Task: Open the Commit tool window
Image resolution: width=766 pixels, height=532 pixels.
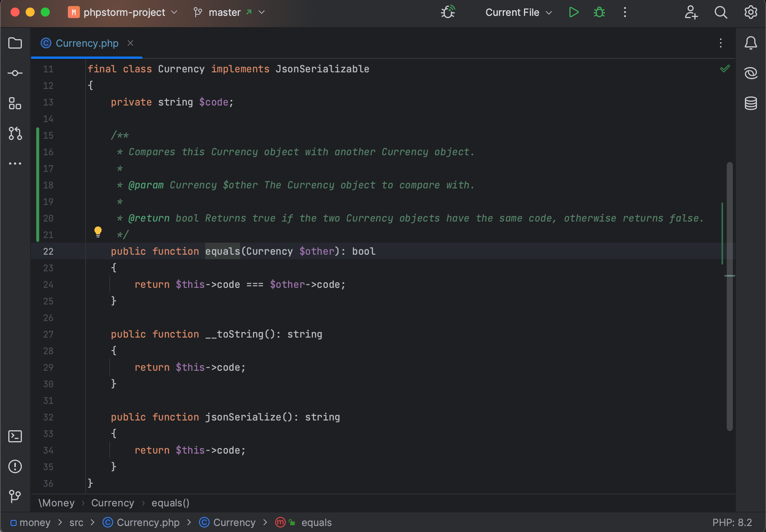Action: tap(15, 73)
